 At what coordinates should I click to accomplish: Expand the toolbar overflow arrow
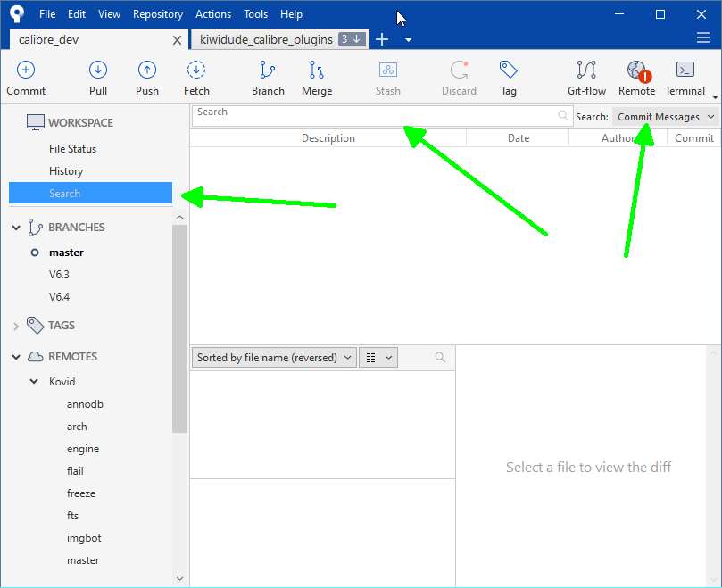pos(715,97)
